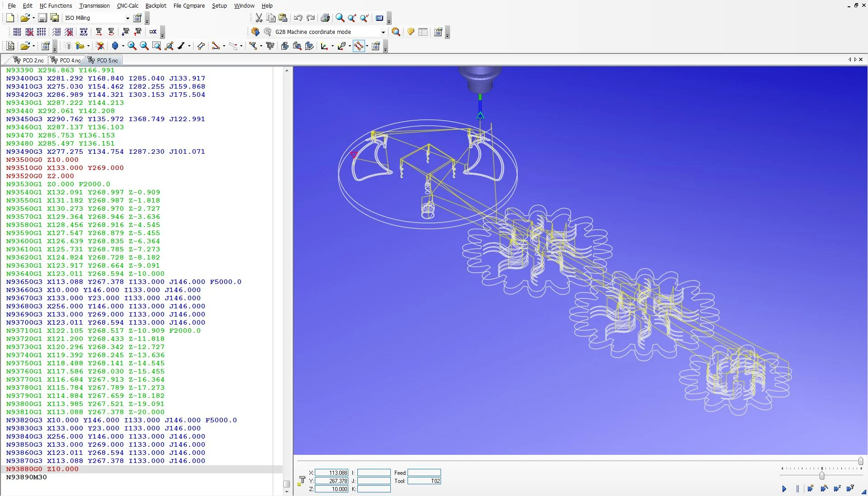This screenshot has width=868, height=496.
Task: Select the line N93530G1 Z0.000 F2000.0
Action: [x=58, y=184]
